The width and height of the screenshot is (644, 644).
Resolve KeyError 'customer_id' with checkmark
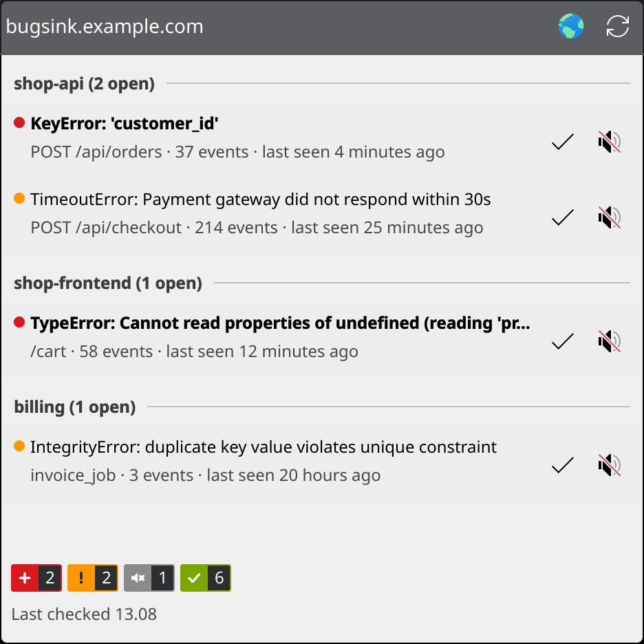click(x=562, y=142)
